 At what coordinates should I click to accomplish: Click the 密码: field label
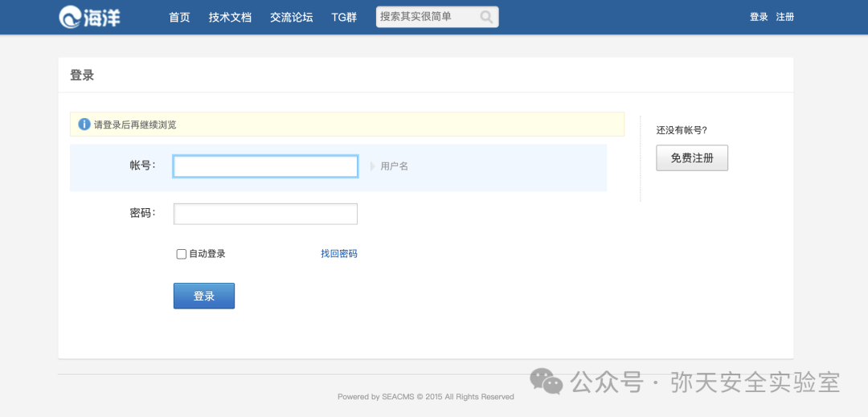pos(143,214)
